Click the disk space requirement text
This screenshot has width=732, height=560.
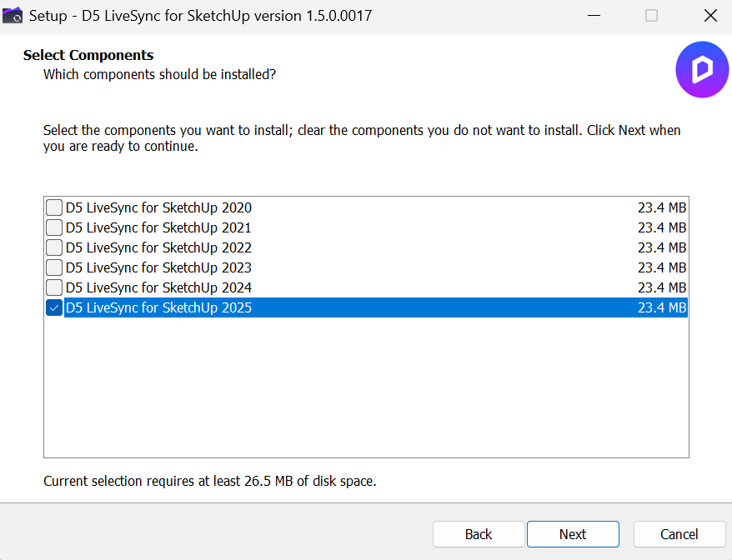pyautogui.click(x=209, y=481)
